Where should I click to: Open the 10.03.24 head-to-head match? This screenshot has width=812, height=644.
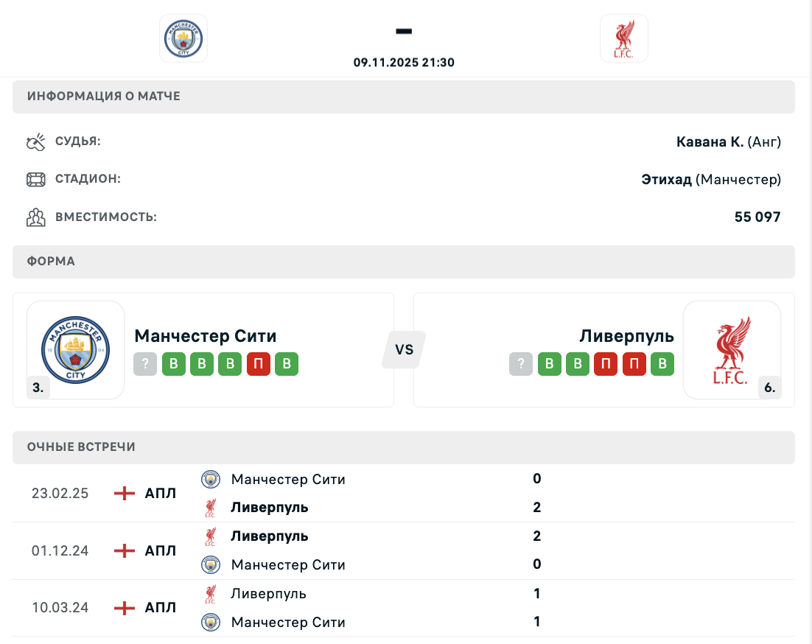(x=404, y=608)
